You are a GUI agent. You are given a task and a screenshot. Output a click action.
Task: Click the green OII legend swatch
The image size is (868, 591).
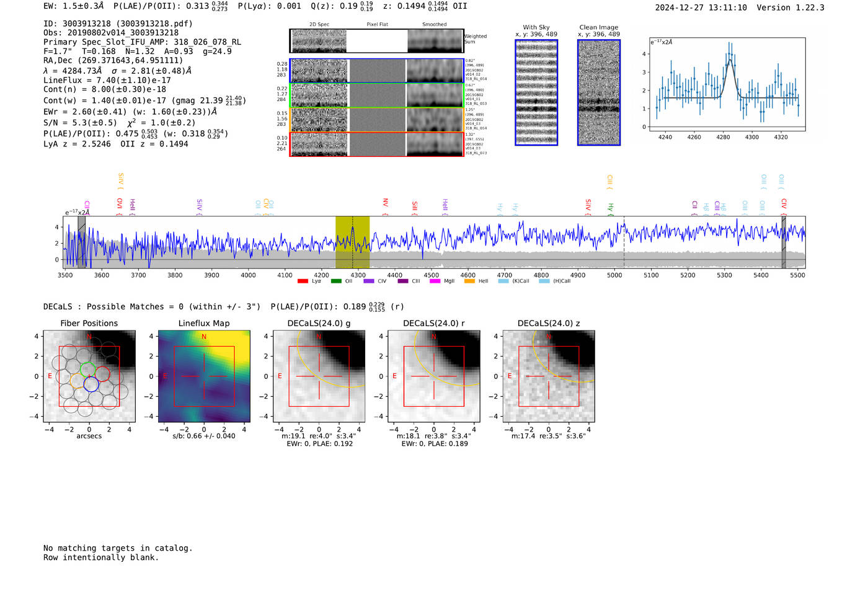[336, 281]
